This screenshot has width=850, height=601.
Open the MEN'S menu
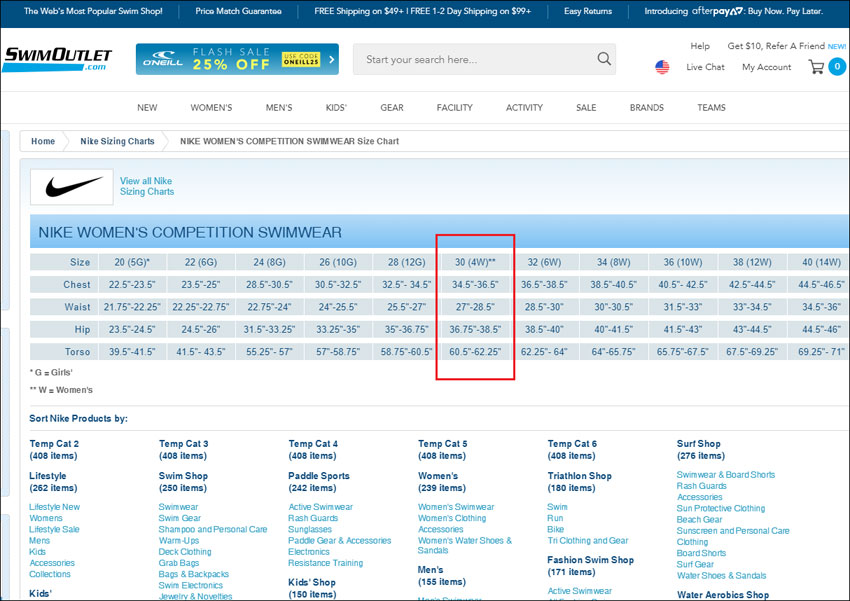[x=279, y=108]
